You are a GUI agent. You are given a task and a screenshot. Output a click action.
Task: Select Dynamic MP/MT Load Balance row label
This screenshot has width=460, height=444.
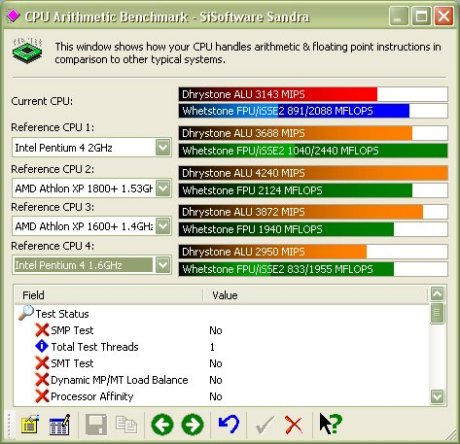pos(119,380)
